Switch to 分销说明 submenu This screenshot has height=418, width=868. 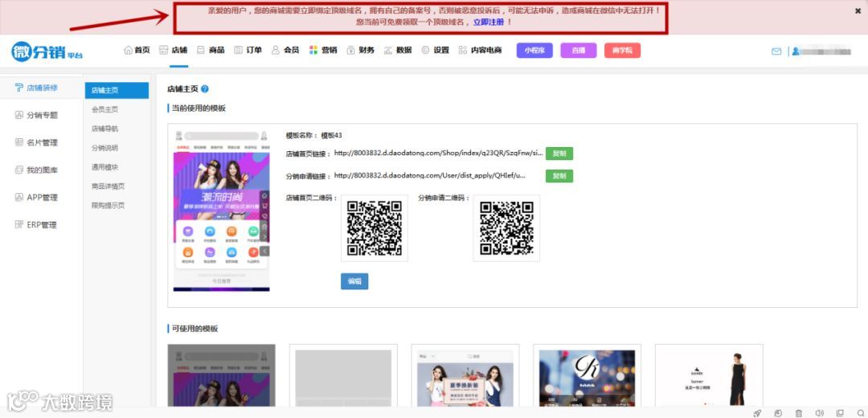pos(104,148)
